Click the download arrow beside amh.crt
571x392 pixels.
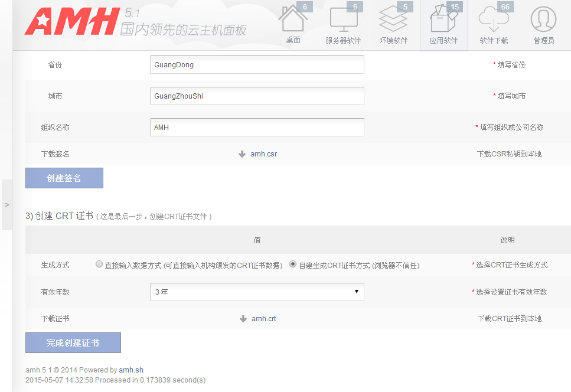[243, 319]
